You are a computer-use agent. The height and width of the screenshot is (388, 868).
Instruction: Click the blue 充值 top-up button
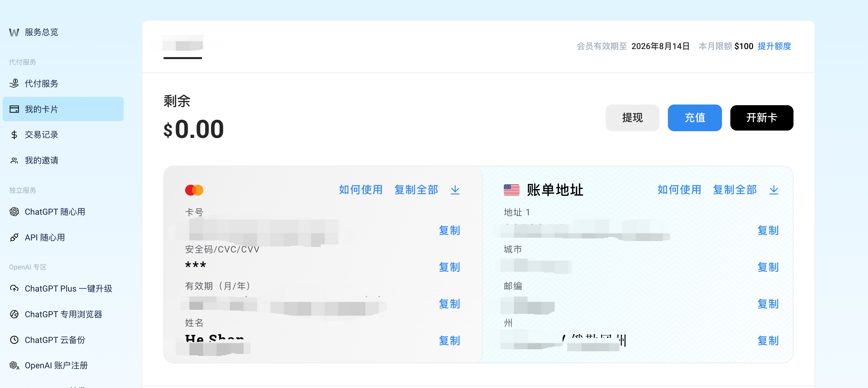[695, 118]
